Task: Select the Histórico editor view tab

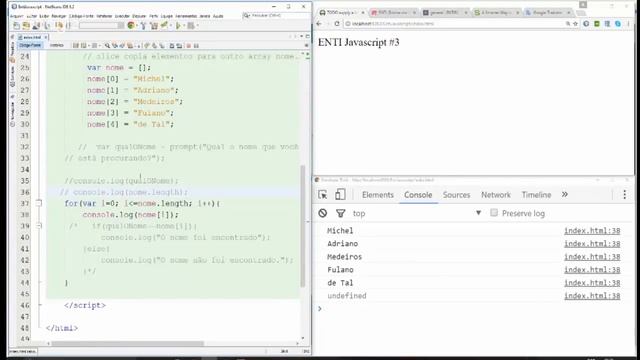Action: 56,45
